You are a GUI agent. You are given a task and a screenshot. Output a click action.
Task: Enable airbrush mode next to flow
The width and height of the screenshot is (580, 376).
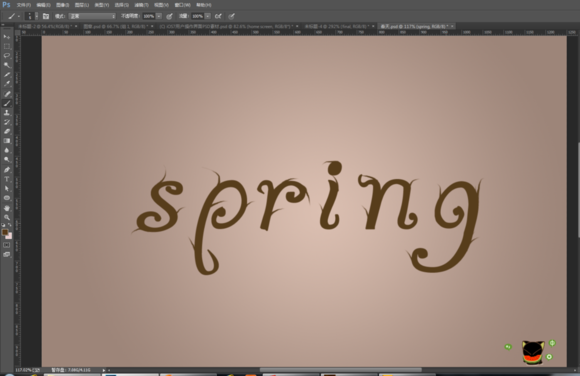coord(218,16)
